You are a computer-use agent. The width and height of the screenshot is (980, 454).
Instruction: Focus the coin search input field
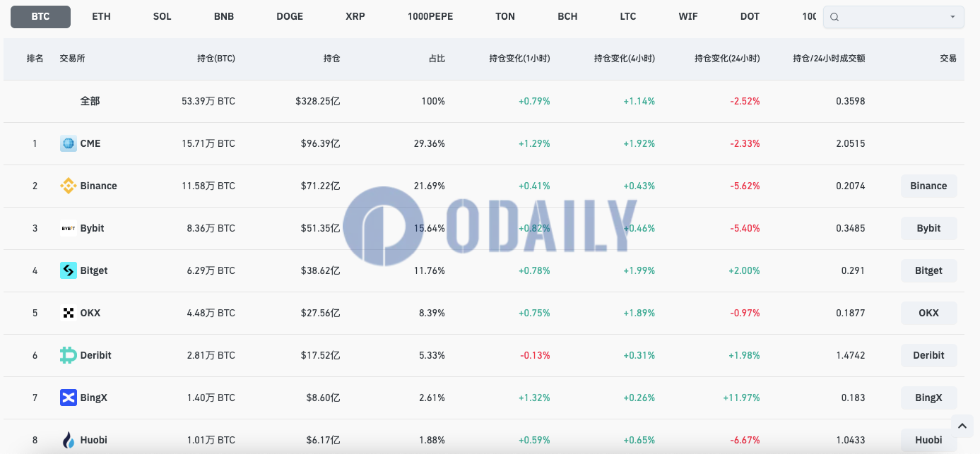pyautogui.click(x=894, y=17)
